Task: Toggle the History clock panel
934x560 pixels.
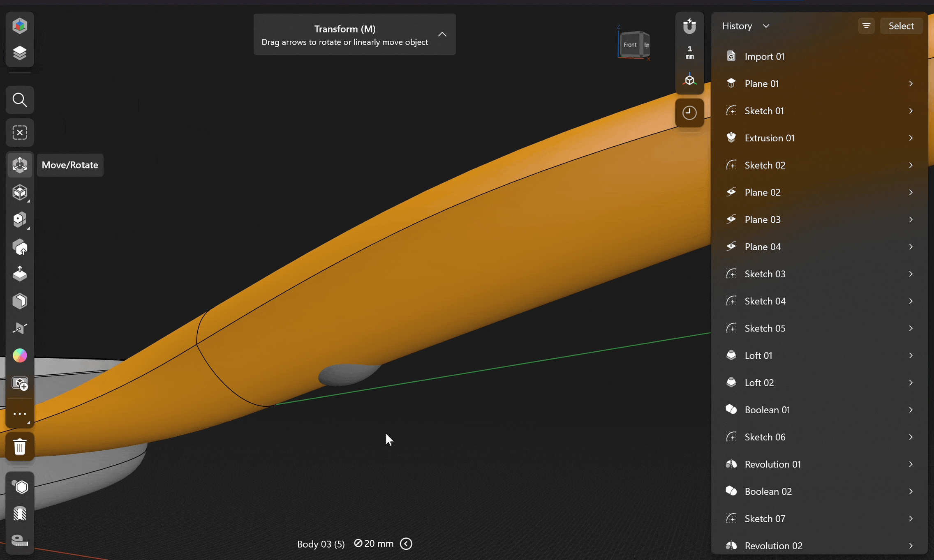Action: (x=689, y=113)
